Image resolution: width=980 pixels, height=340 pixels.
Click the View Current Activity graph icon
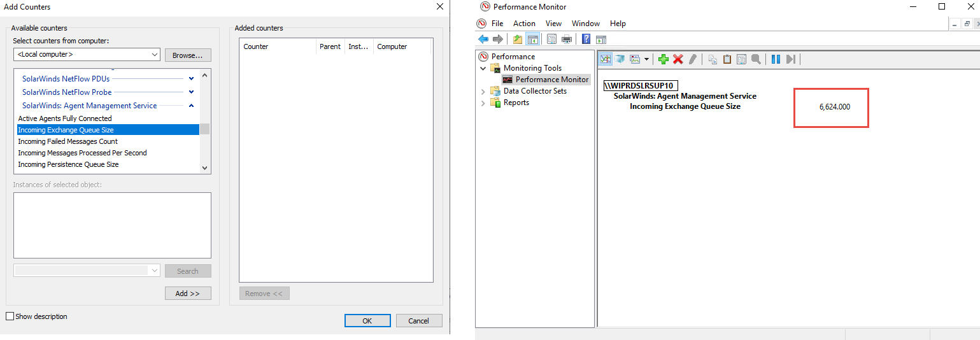pos(606,59)
